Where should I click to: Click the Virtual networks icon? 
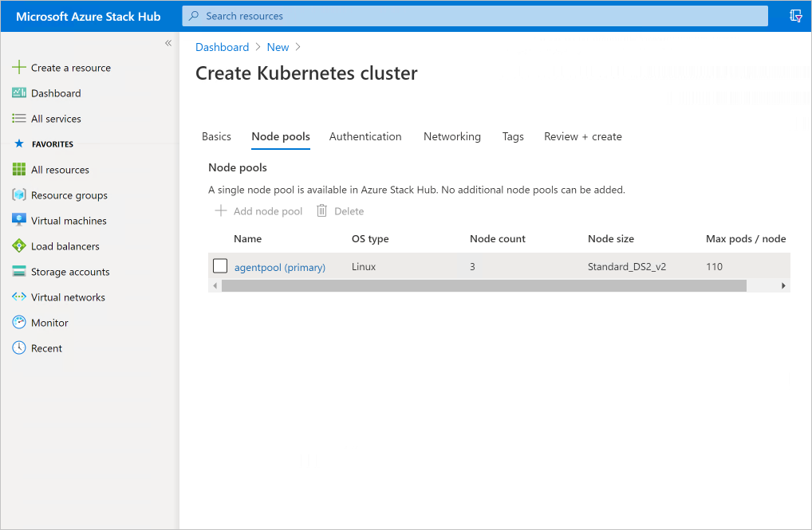(x=19, y=297)
